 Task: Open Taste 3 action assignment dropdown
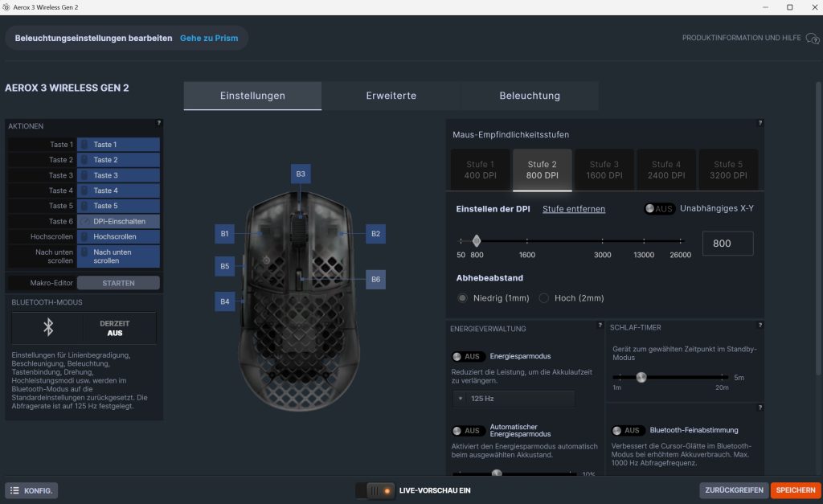(119, 175)
